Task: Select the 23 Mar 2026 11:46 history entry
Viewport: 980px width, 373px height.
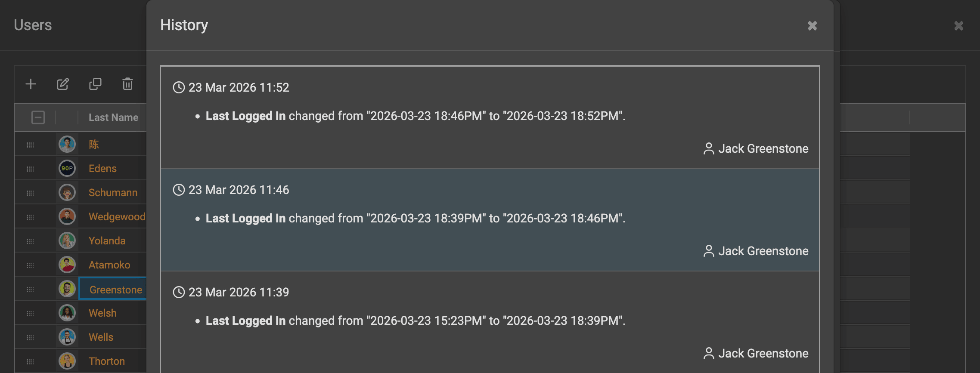Action: (x=490, y=219)
